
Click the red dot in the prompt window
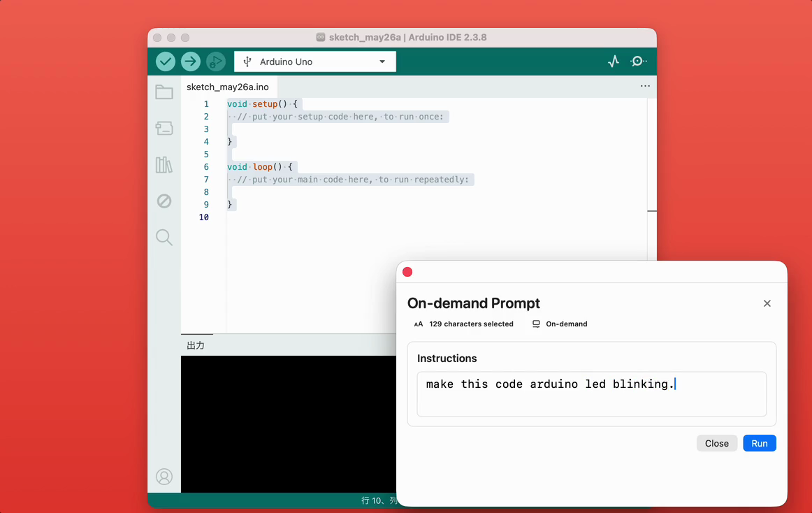pos(407,272)
